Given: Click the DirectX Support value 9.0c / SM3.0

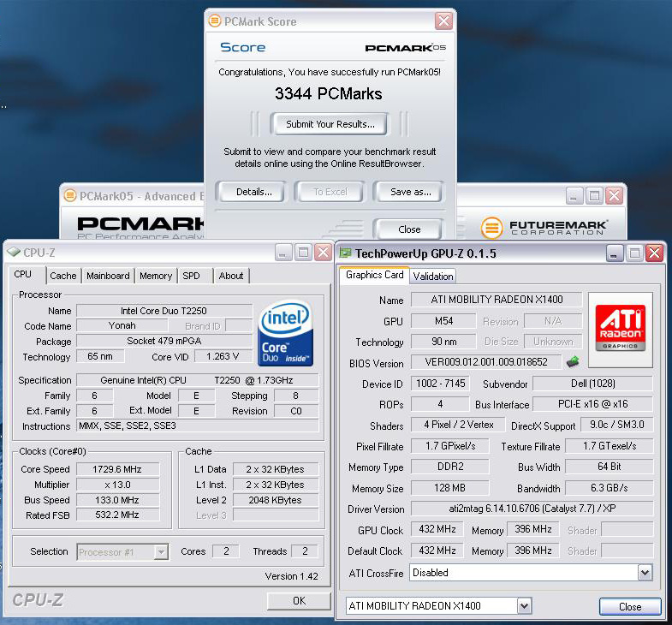Looking at the screenshot, I should (x=616, y=425).
